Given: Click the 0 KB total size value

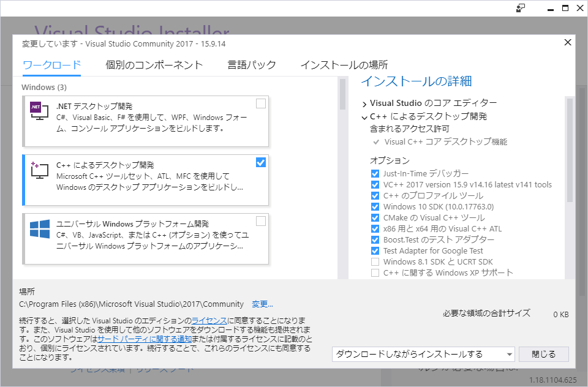Looking at the screenshot, I should tap(561, 315).
